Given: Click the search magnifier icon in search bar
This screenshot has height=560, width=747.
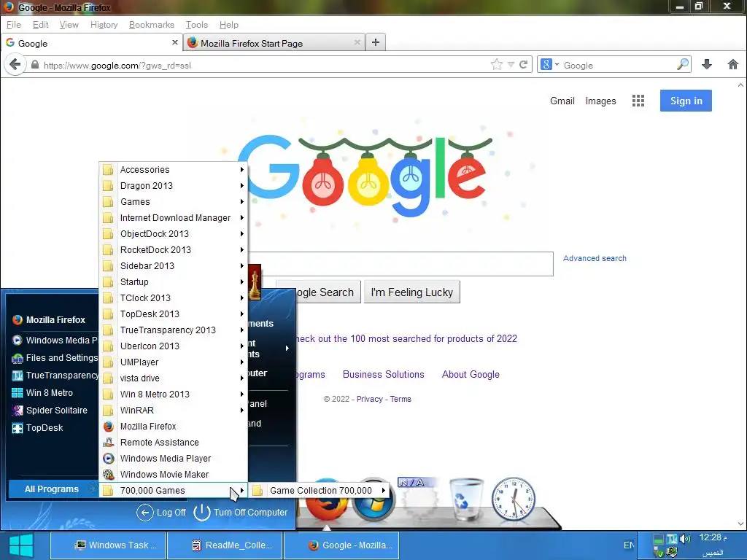Looking at the screenshot, I should tap(683, 64).
